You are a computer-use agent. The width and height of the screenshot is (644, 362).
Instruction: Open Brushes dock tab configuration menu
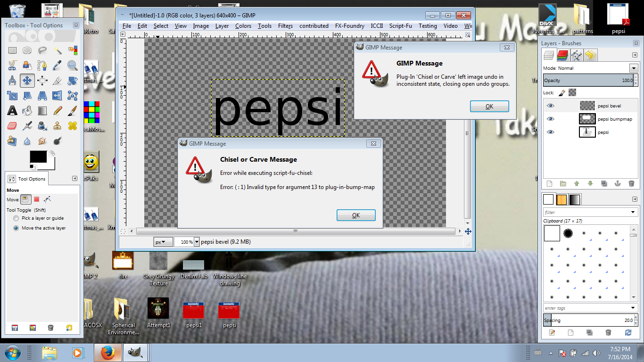coord(635,199)
